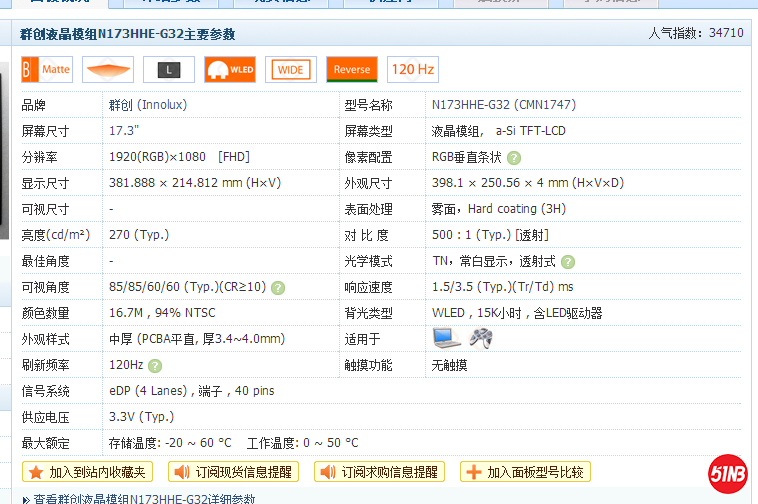The width and height of the screenshot is (758, 504).
Task: Click help icon beside 120Hz refresh rate
Action: coord(156,366)
